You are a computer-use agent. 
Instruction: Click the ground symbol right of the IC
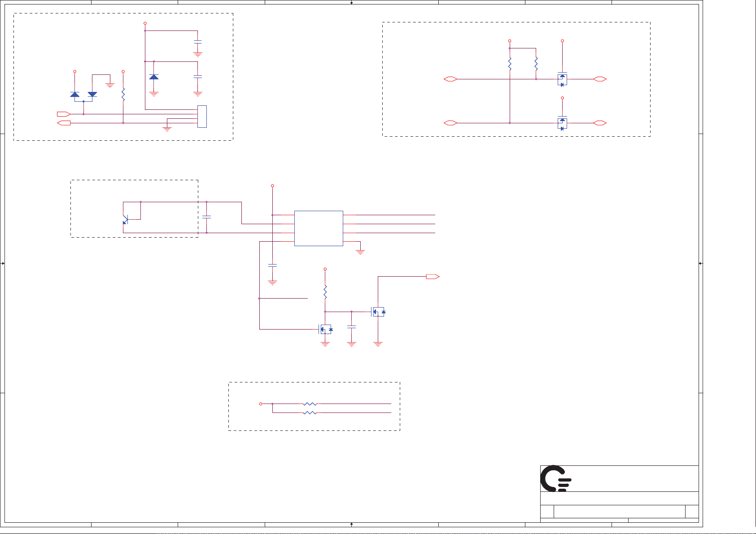[360, 252]
